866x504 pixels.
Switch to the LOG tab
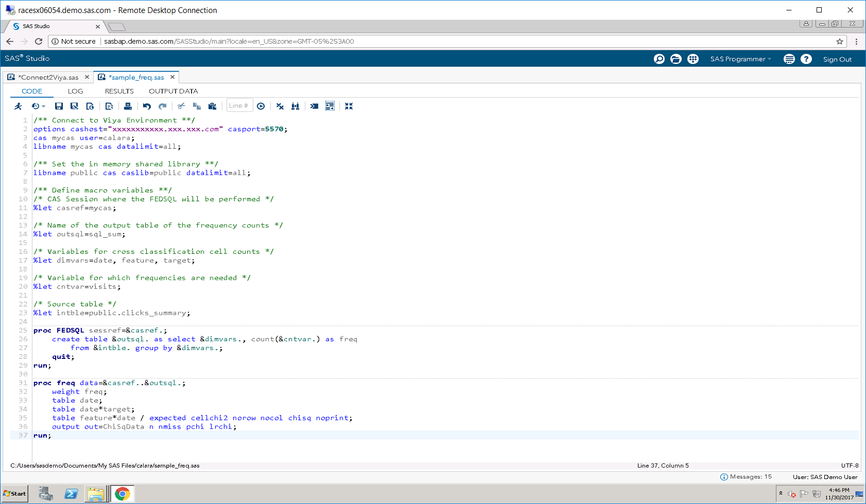[75, 91]
